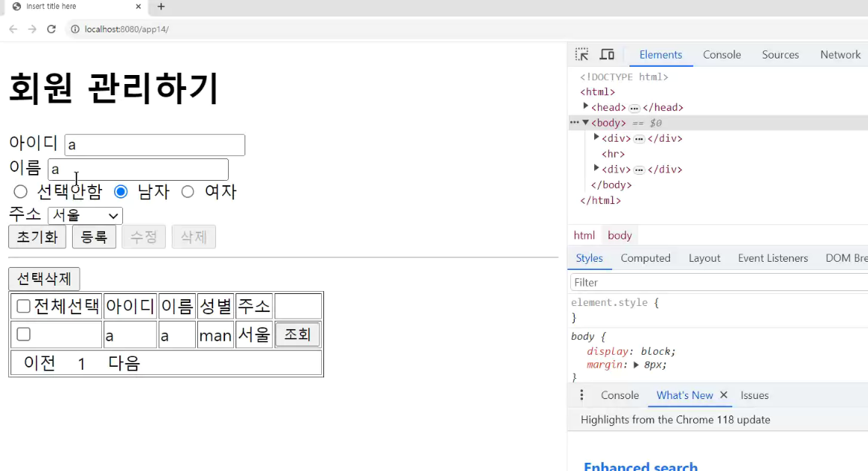868x471 pixels.
Task: Click the 선택삭제 button
Action: tap(44, 278)
